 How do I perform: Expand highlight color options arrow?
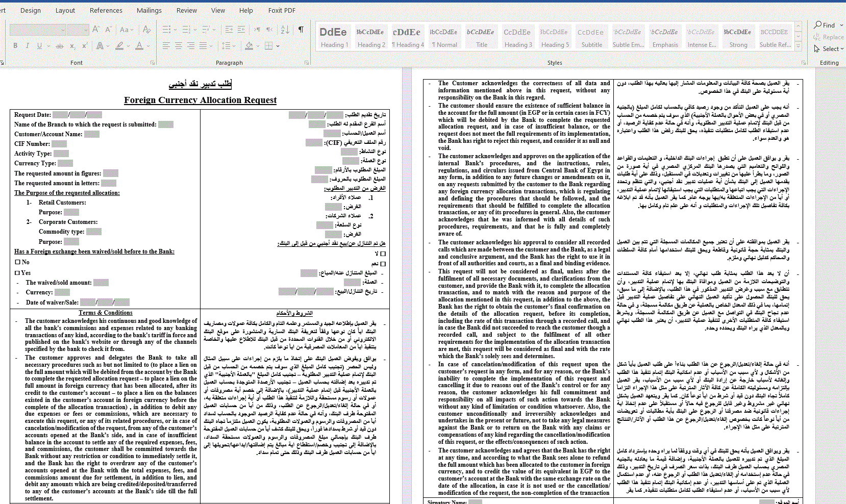pyautogui.click(x=128, y=46)
